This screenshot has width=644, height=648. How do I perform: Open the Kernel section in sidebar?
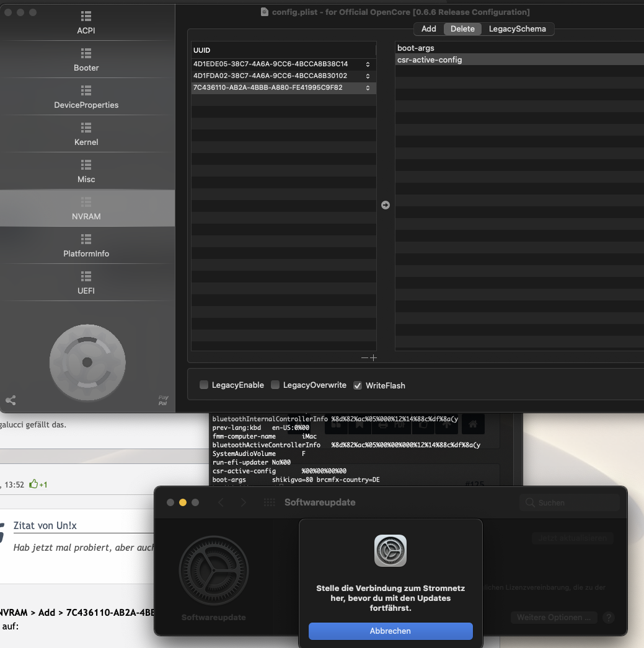click(x=86, y=134)
